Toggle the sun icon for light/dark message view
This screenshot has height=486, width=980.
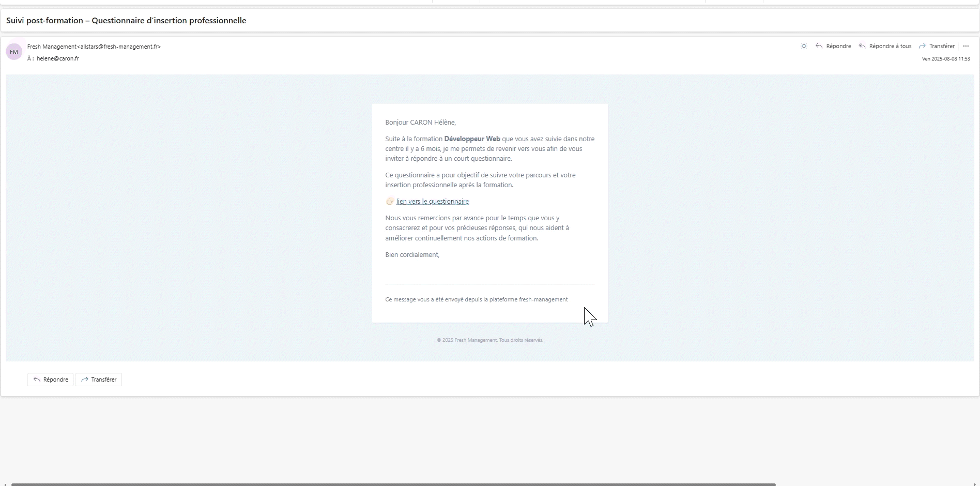tap(804, 46)
